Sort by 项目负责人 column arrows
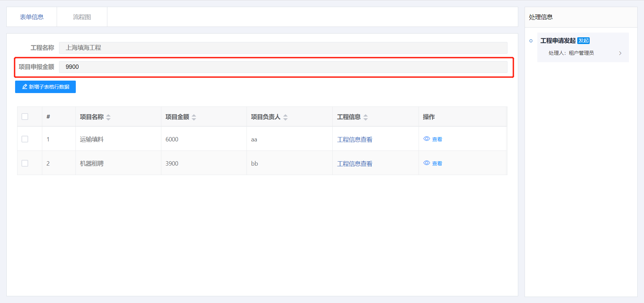 click(285, 117)
